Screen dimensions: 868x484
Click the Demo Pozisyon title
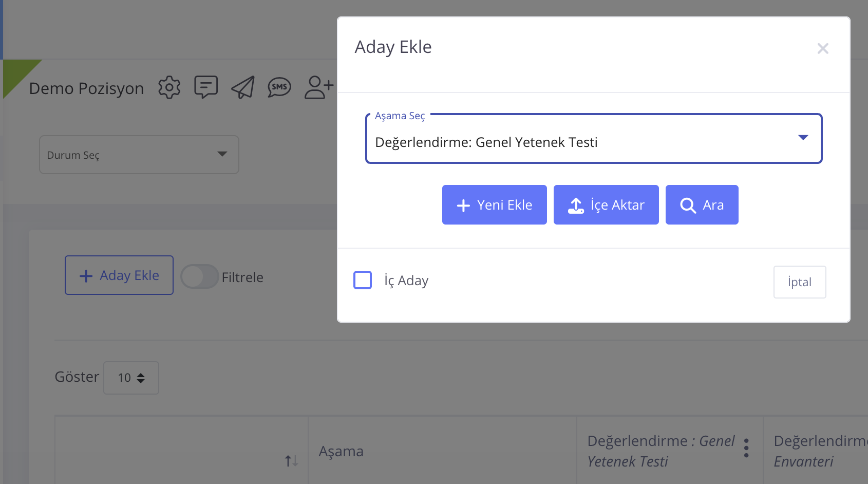click(86, 88)
